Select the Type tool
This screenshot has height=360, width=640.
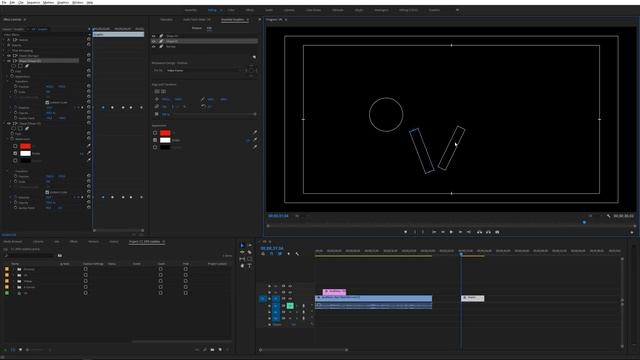coord(250,266)
